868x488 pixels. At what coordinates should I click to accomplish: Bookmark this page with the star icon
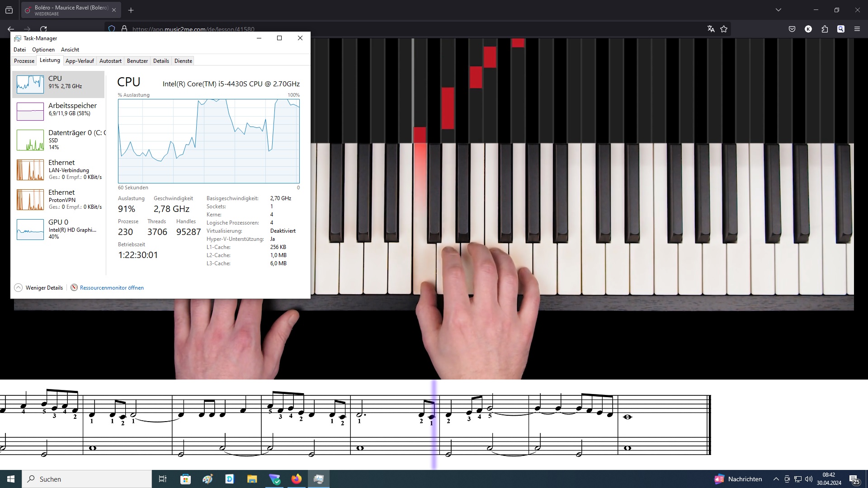coord(724,29)
